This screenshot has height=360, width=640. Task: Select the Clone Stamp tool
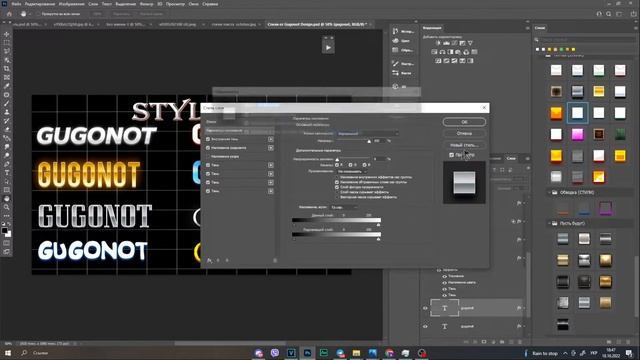[x=7, y=112]
